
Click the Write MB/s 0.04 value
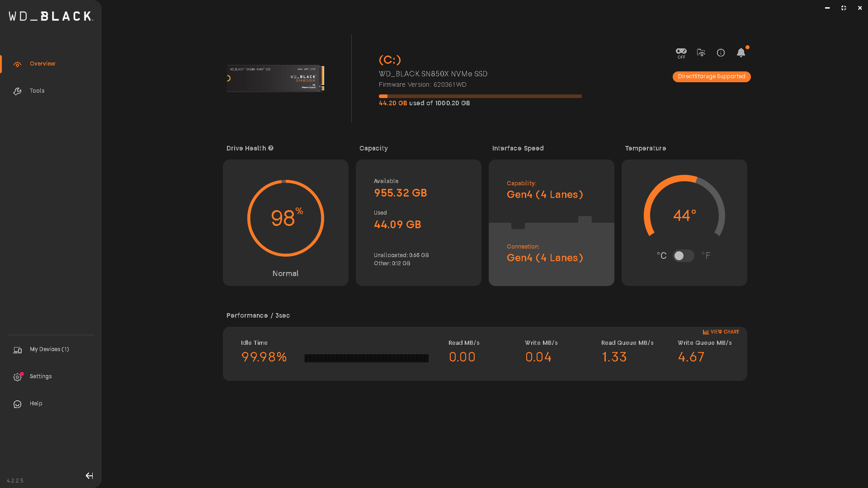tap(538, 357)
